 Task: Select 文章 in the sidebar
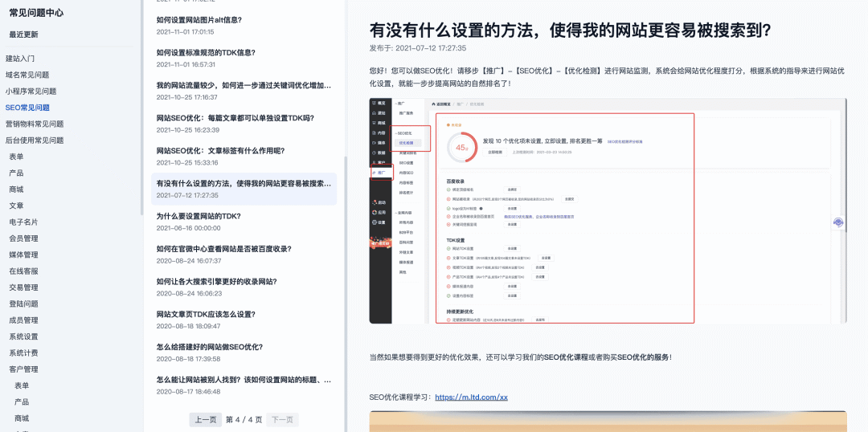tap(17, 206)
